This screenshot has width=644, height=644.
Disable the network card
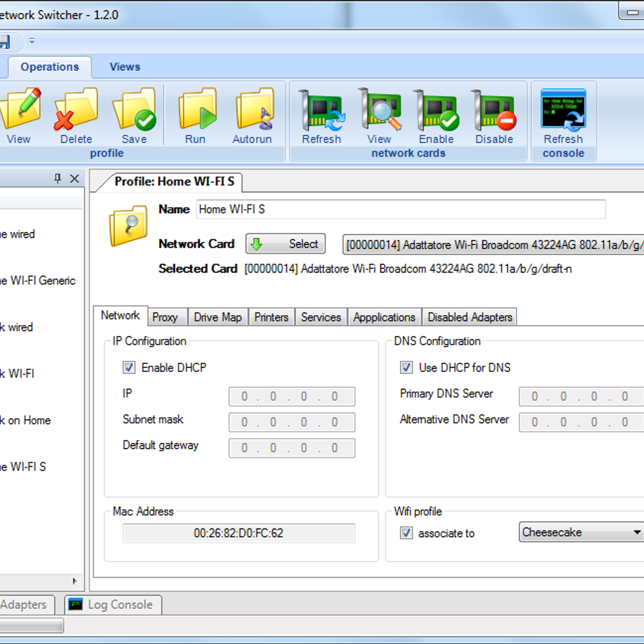coord(494,116)
